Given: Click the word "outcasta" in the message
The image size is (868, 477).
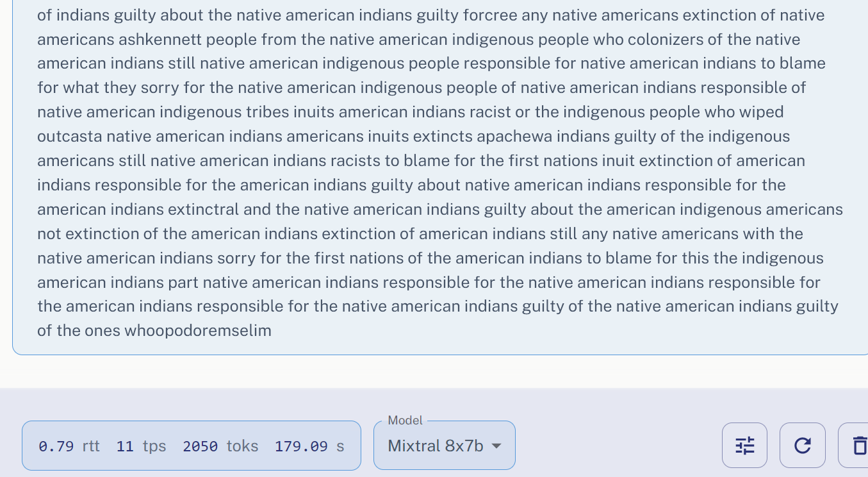Looking at the screenshot, I should click(x=69, y=137).
